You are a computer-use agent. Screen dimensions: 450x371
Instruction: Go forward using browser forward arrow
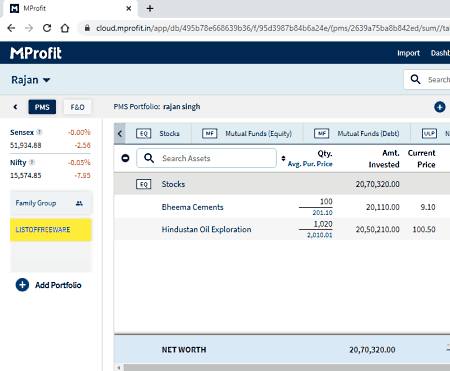(29, 28)
